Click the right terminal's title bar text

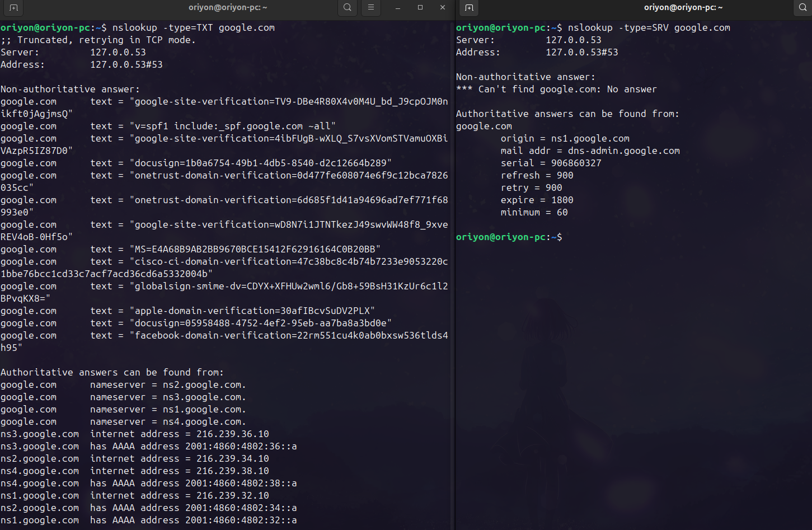pyautogui.click(x=683, y=8)
